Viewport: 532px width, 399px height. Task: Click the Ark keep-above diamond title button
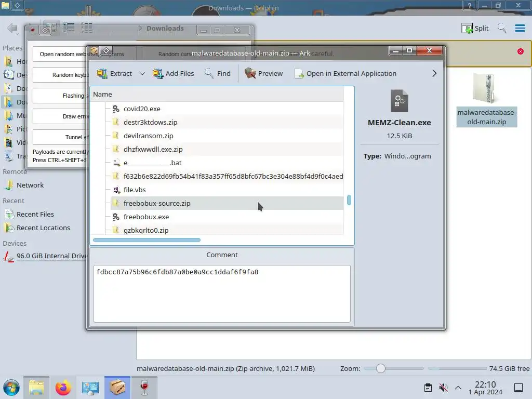pyautogui.click(x=106, y=51)
